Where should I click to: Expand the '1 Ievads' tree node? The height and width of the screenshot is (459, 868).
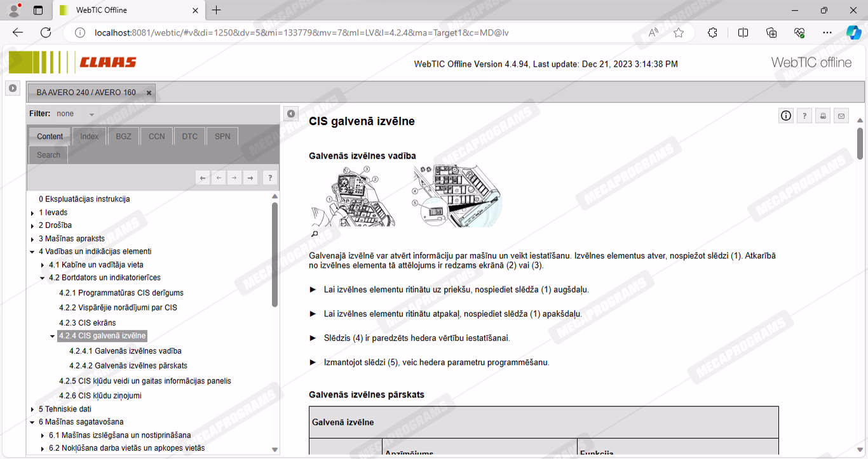click(32, 213)
